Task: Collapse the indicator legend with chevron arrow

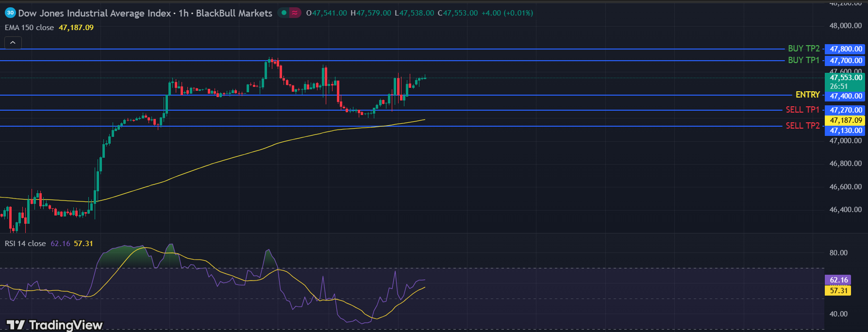Action: coord(13,43)
